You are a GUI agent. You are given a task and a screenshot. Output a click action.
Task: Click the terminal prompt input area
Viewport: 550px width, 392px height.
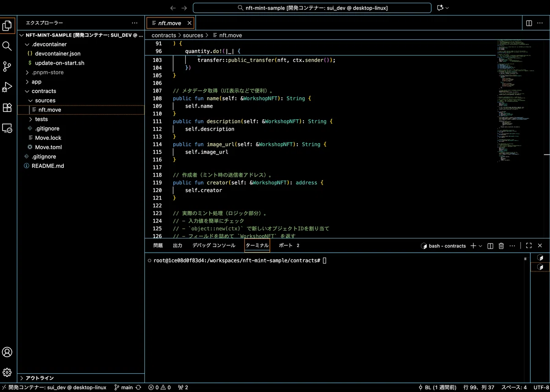coord(324,260)
